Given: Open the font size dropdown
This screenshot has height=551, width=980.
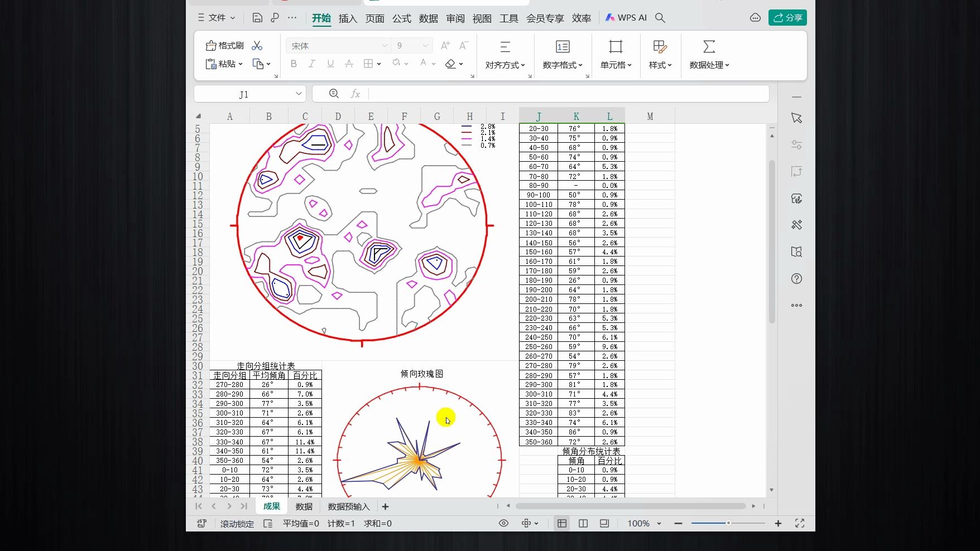Looking at the screenshot, I should tap(425, 46).
